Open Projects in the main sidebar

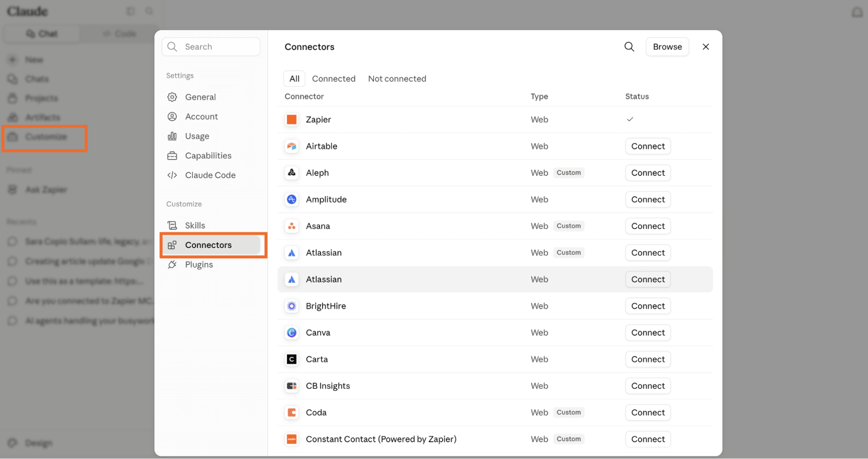click(41, 98)
